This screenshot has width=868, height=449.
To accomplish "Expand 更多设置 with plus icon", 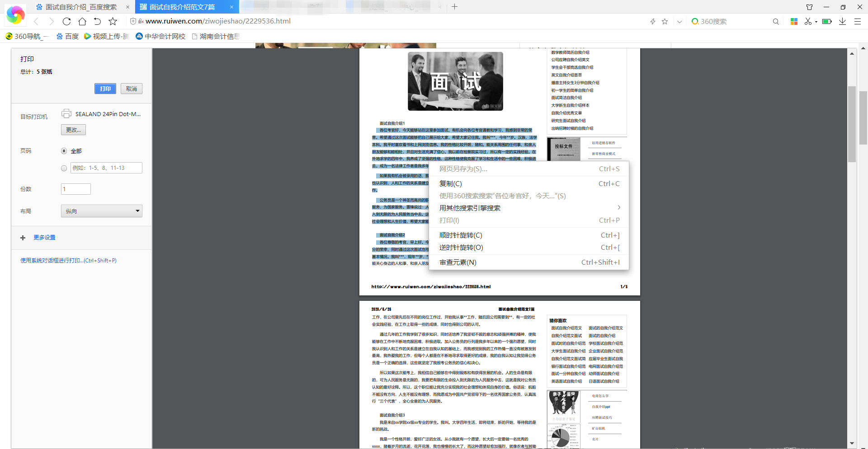I will pos(23,238).
